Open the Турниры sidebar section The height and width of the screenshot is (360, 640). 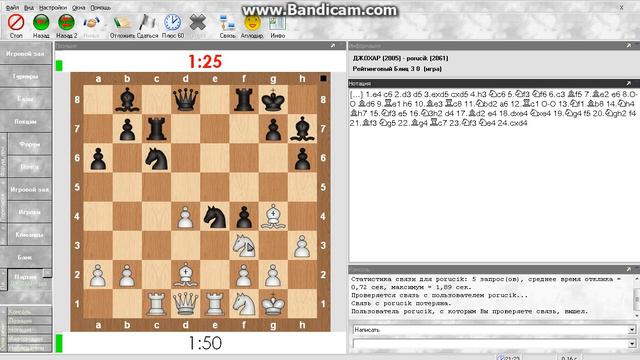(25, 76)
